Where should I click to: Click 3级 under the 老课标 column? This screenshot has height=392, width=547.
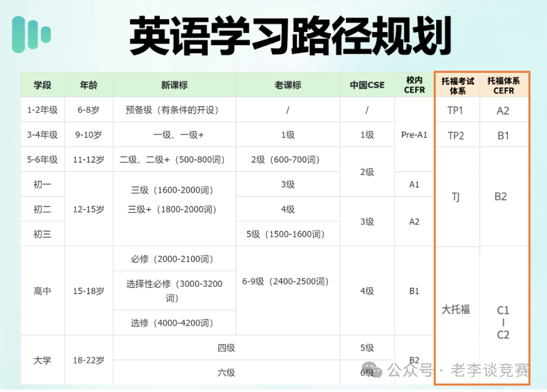(x=288, y=184)
